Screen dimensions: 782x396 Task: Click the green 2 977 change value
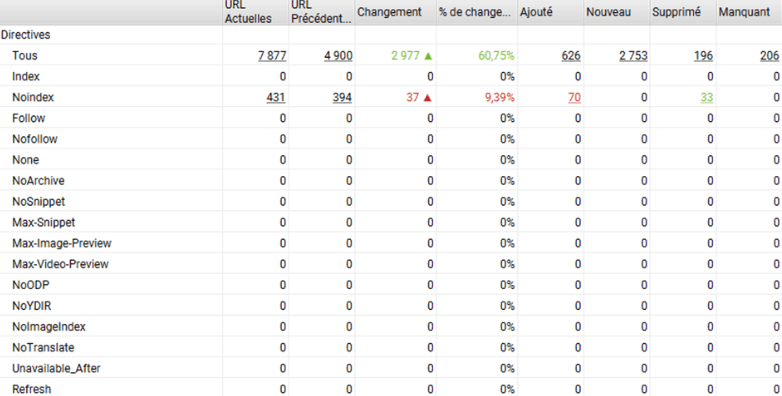coord(405,56)
